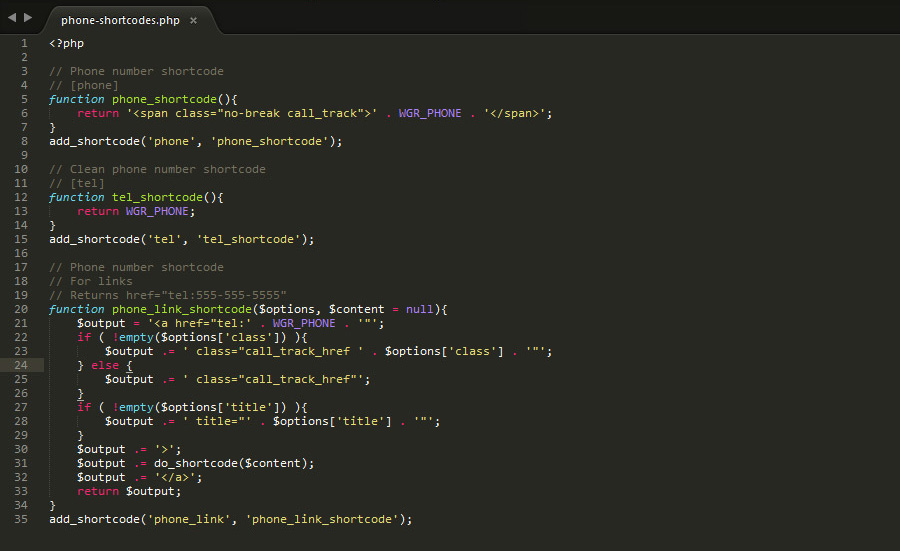This screenshot has width=900, height=551.
Task: Click WGR_PHONE constant on line 13
Action: (156, 211)
